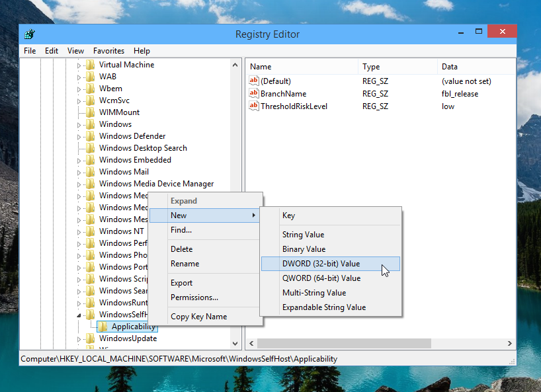Viewport: 541px width, 392px height.
Task: Open the File menu
Action: (30, 51)
